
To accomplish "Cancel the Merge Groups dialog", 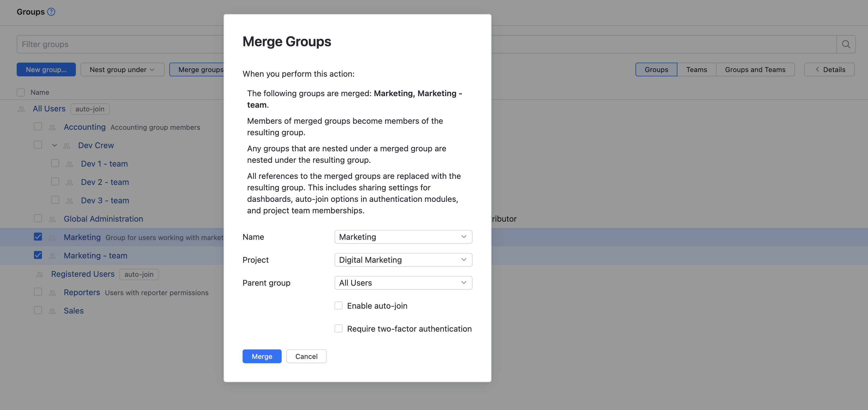I will [306, 356].
